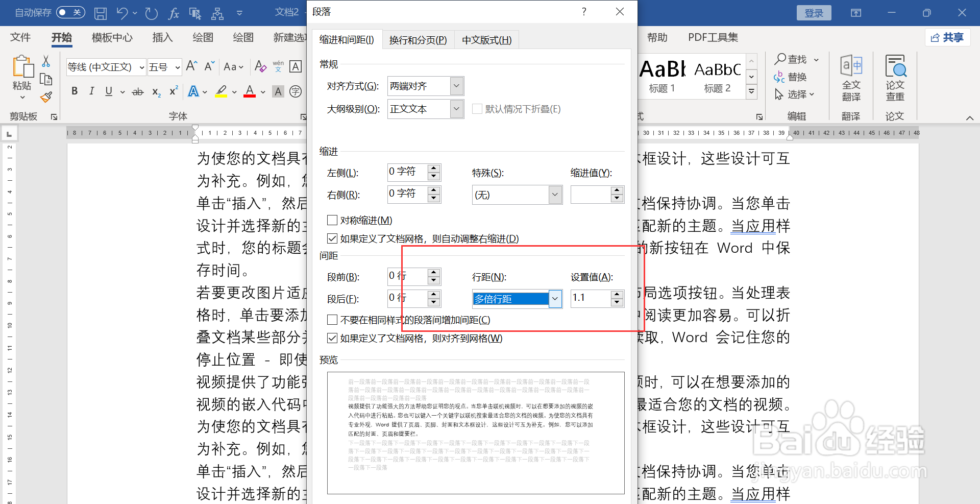Click the character shading A icon
The image size is (980, 504).
tap(278, 92)
